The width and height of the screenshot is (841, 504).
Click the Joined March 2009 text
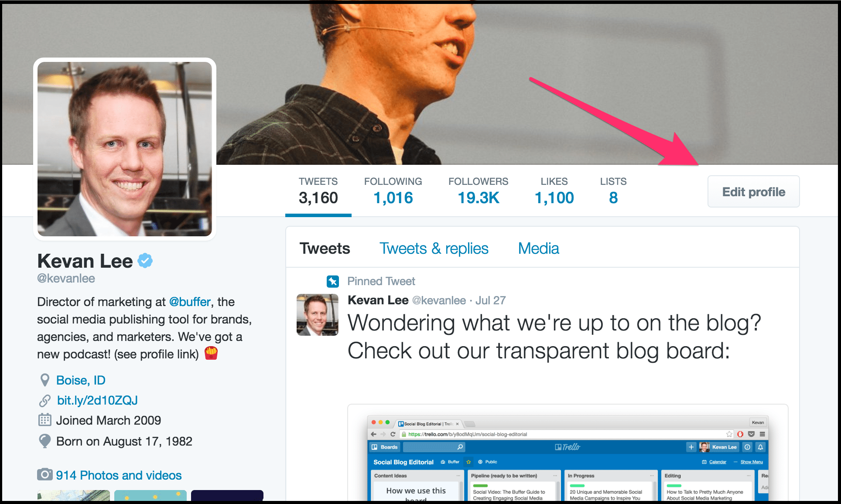tap(109, 420)
